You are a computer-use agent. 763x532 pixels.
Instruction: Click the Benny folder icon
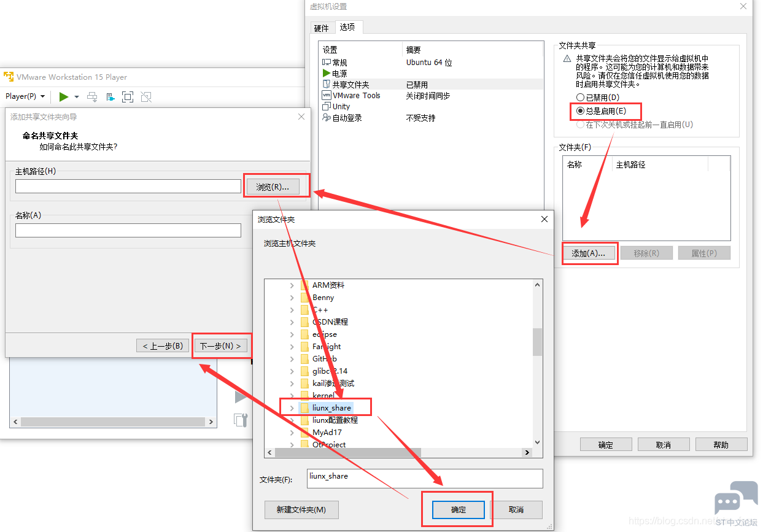point(304,298)
